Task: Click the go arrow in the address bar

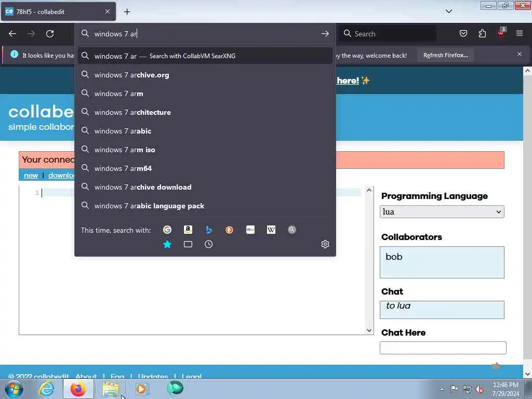Action: 325,34
